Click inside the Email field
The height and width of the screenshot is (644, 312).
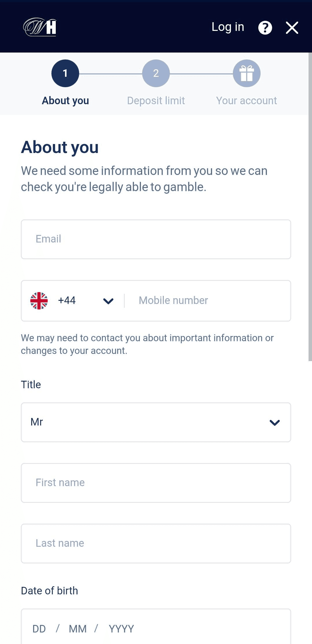point(156,239)
